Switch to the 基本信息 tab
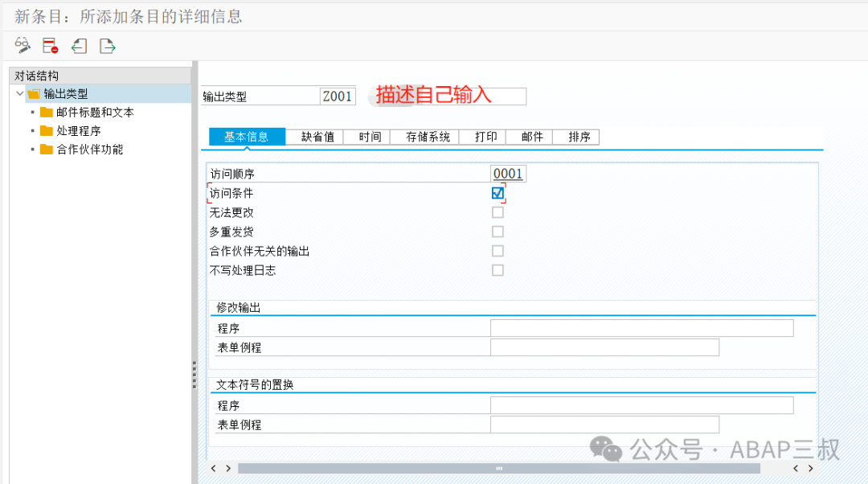Image resolution: width=868 pixels, height=484 pixels. pos(247,137)
